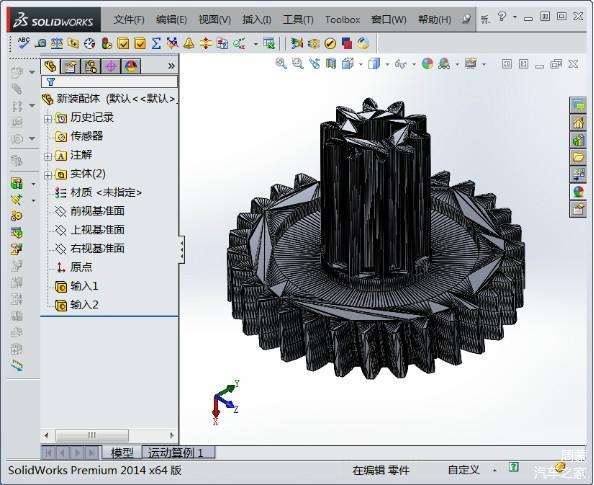Click the feature tree filter field

(x=109, y=81)
